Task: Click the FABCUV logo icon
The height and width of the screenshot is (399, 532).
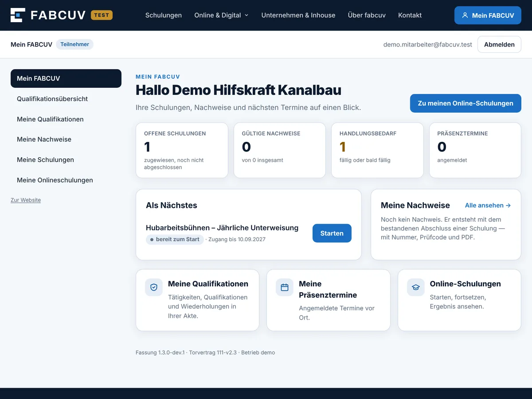Action: [x=18, y=15]
